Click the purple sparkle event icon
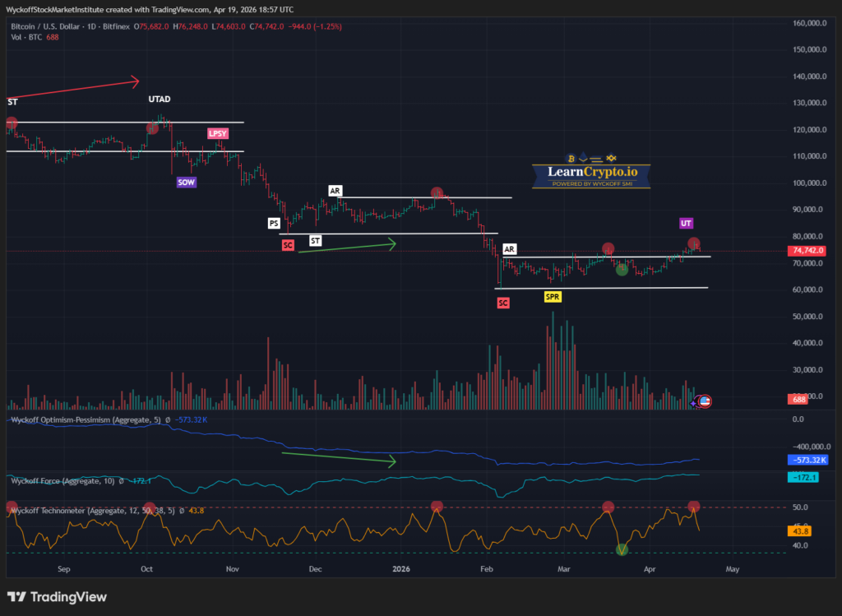Screen dimensions: 842x616 695,401
